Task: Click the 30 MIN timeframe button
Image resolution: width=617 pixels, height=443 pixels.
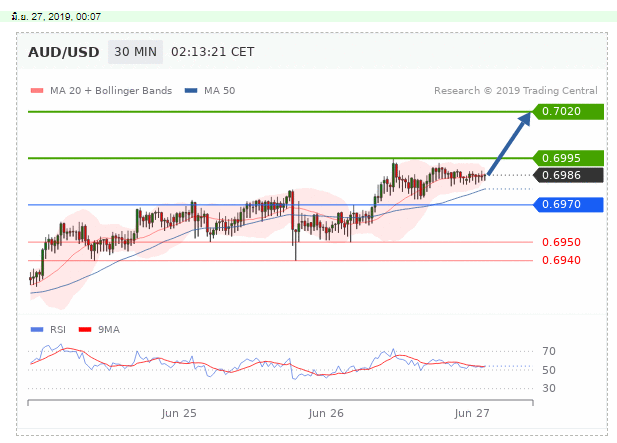Action: (x=135, y=52)
